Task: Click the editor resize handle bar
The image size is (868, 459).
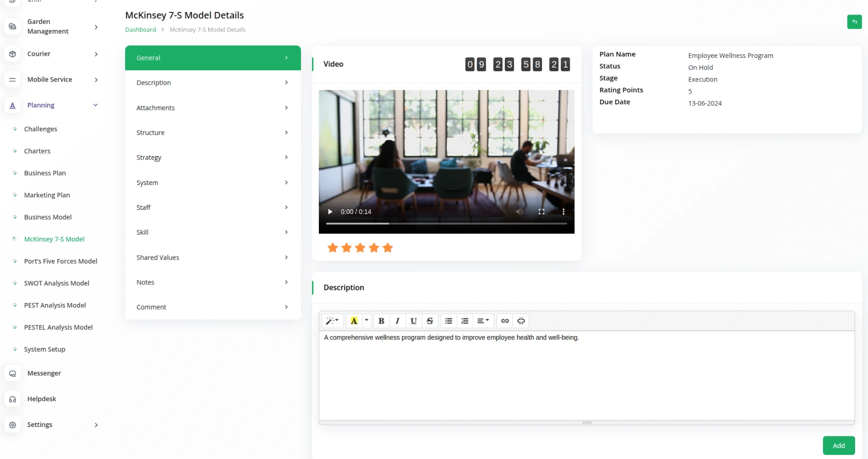Action: 586,422
